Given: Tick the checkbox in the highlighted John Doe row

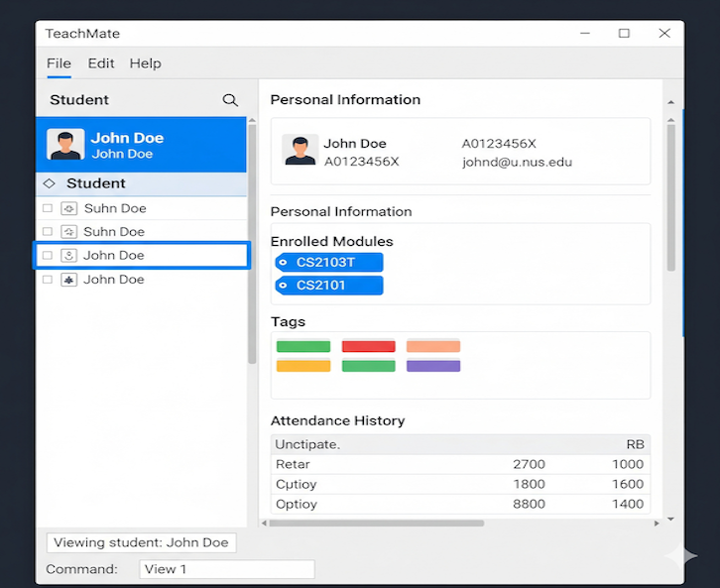Looking at the screenshot, I should tap(48, 256).
